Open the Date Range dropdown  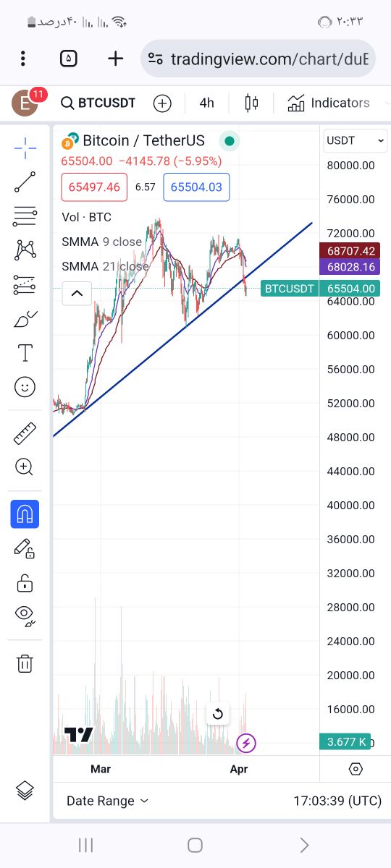107,801
